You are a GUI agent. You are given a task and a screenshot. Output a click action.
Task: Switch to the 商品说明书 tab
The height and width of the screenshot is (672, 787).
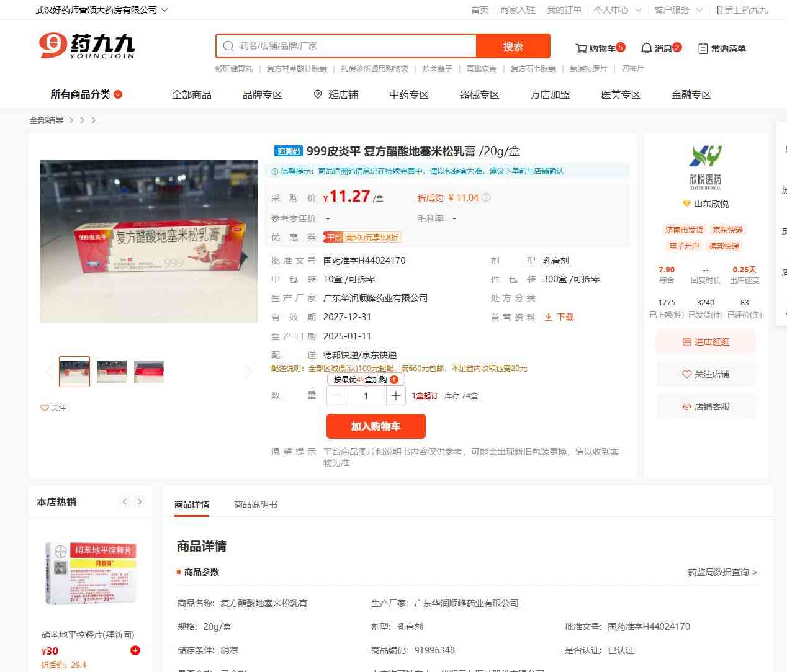[256, 504]
